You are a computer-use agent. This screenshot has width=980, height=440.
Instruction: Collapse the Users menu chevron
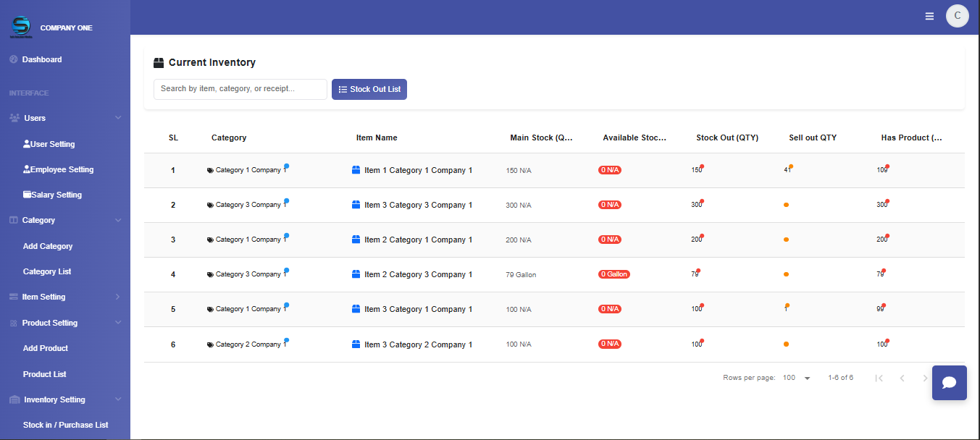[x=118, y=118]
